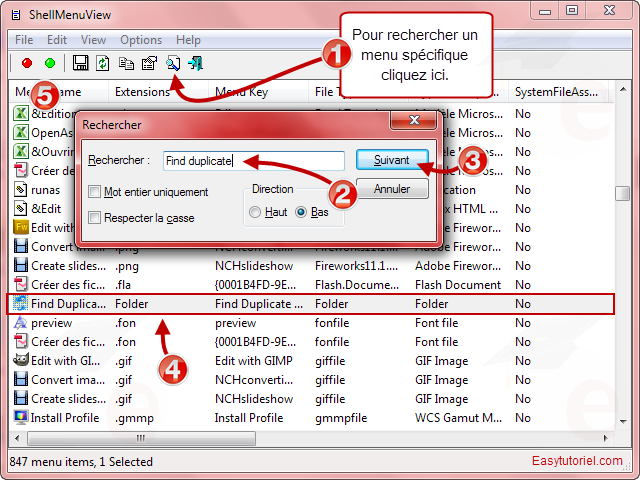Viewport: 640px width, 480px height.
Task: Select the Find Duplicate ... Menu Key cell
Action: click(x=259, y=304)
